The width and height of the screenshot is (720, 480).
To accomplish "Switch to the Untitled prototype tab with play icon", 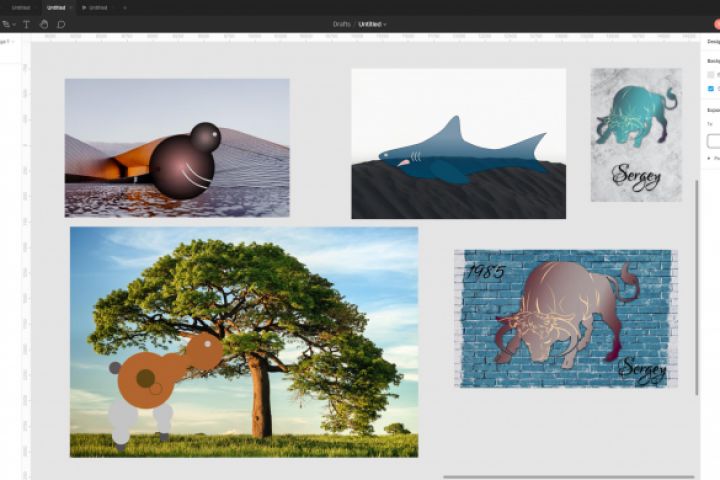I will [95, 8].
